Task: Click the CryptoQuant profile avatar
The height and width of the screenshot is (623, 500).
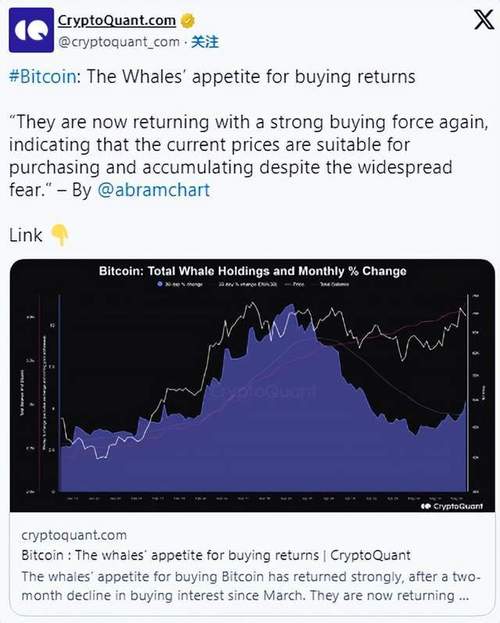Action: (31, 30)
